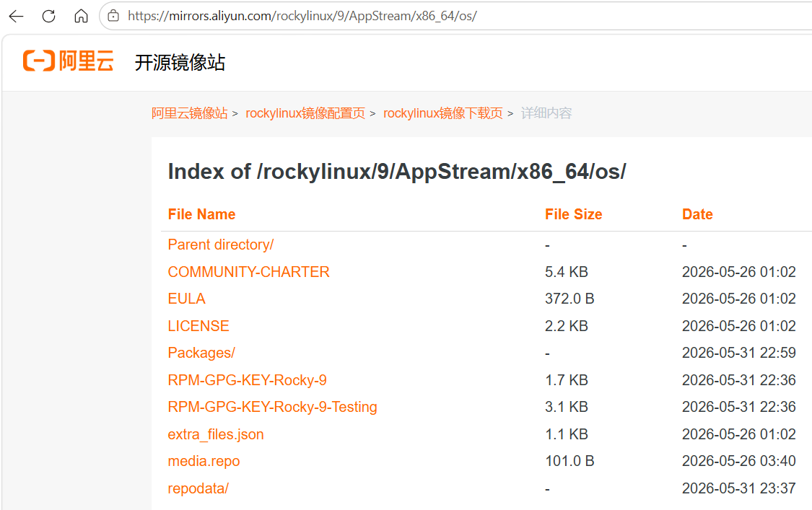The height and width of the screenshot is (510, 812).
Task: Click the 5.4 KB size of COMMUNITY-CHARTER
Action: [567, 272]
